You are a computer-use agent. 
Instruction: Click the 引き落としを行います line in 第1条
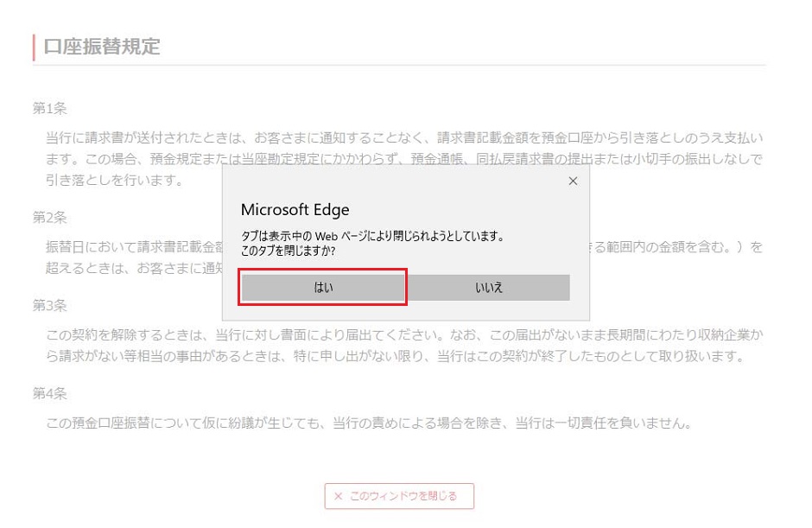pos(115,180)
